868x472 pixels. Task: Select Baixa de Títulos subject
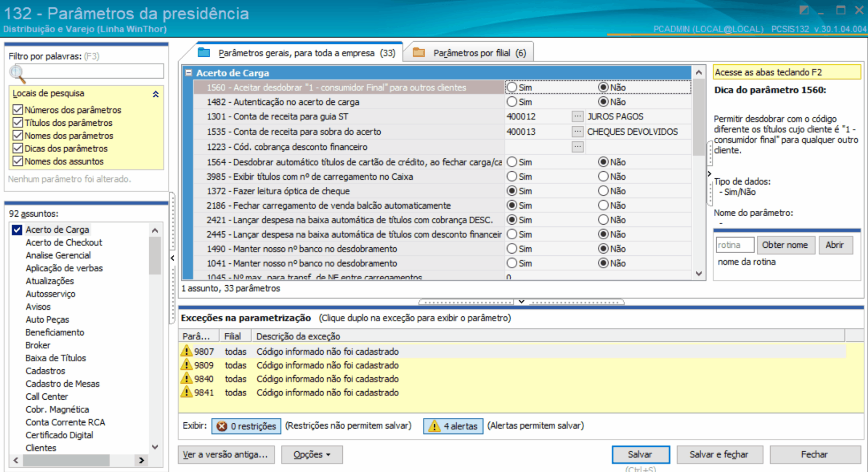click(x=56, y=358)
